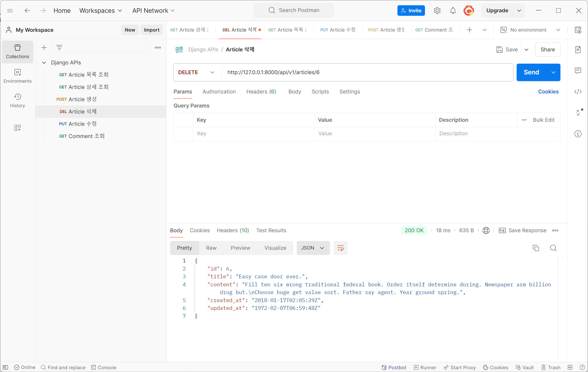Open the Workspaces dropdown
The height and width of the screenshot is (372, 588).
pos(101,11)
